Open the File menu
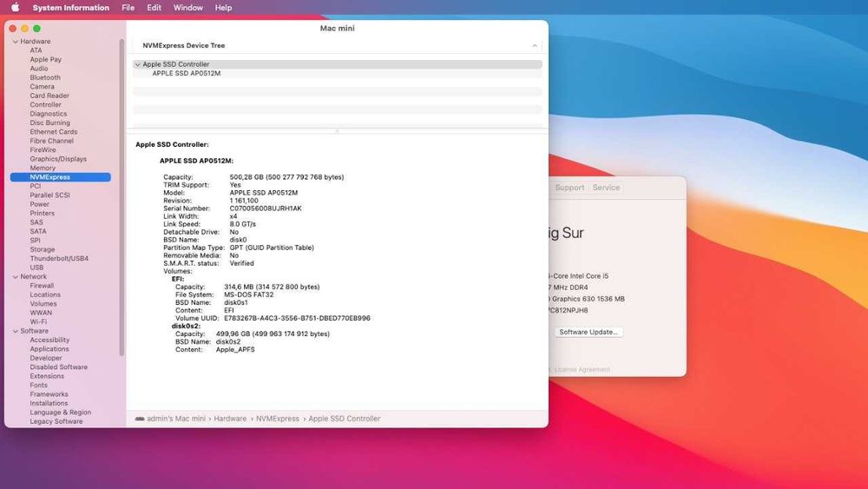 pos(128,8)
